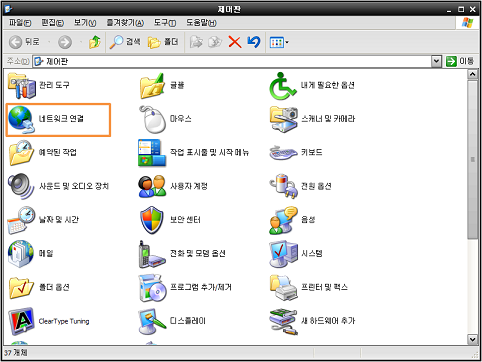This screenshot has width=482, height=362.
Task: Open the views dropdown button
Action: coord(279,42)
